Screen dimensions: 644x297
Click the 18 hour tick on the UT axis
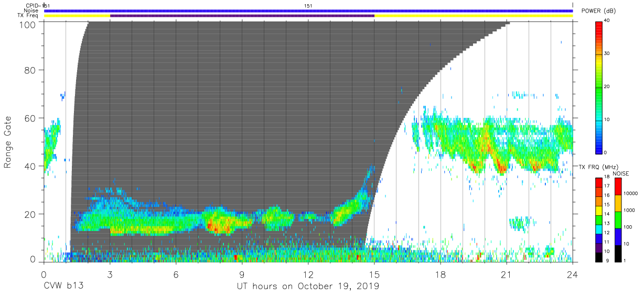click(x=441, y=274)
